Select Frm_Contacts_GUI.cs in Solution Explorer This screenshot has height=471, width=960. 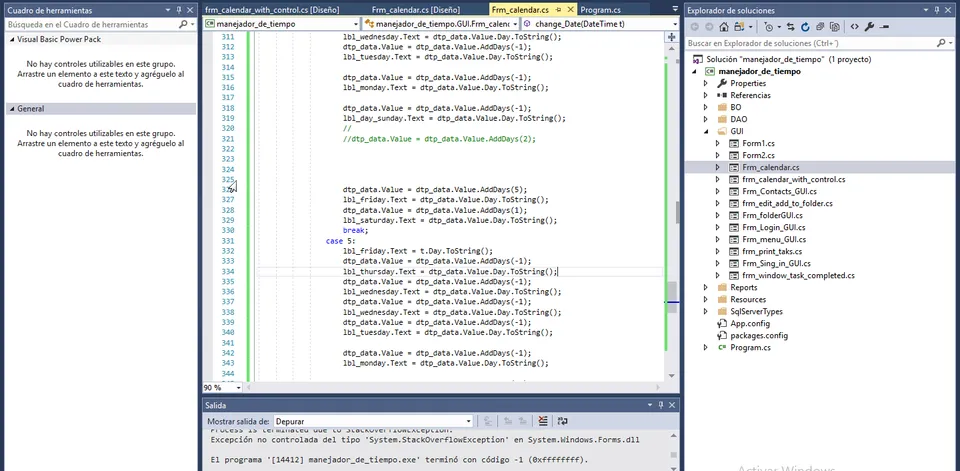(x=778, y=191)
